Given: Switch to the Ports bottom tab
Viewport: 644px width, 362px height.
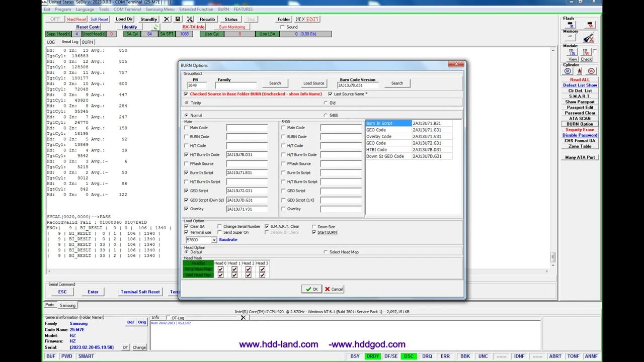Looking at the screenshot, I should click(x=49, y=305).
